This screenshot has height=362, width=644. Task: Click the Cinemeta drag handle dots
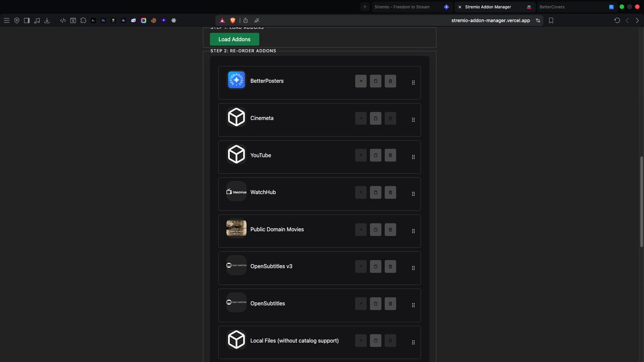[x=413, y=120]
